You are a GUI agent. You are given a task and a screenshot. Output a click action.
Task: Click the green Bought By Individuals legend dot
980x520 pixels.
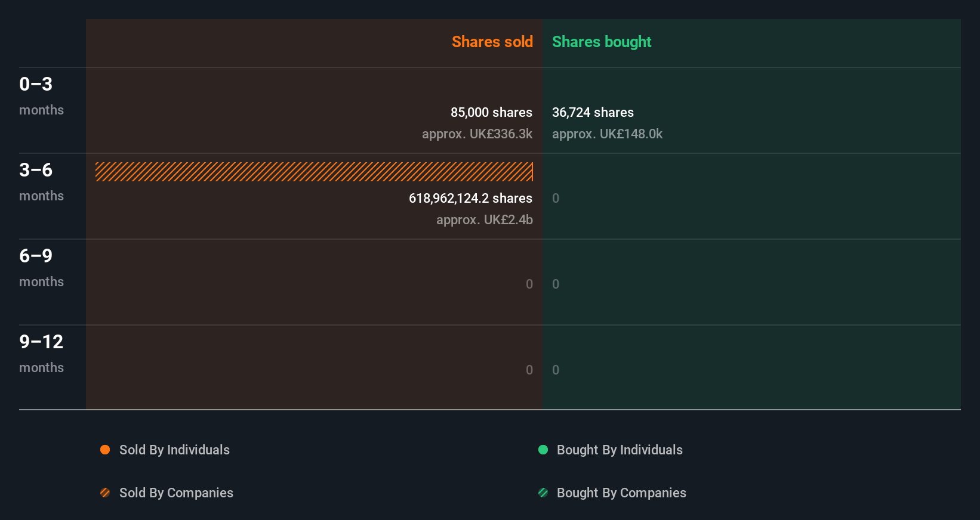[543, 450]
